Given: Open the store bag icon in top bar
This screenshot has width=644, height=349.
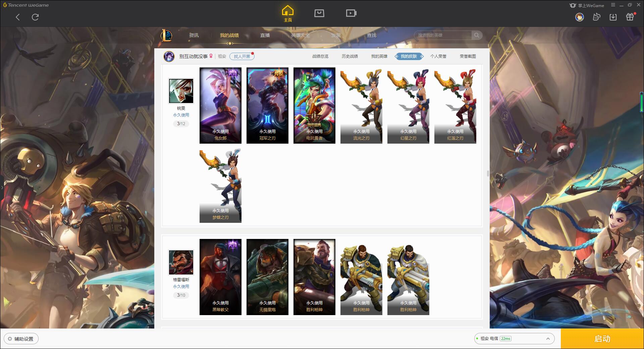Looking at the screenshot, I should 319,13.
